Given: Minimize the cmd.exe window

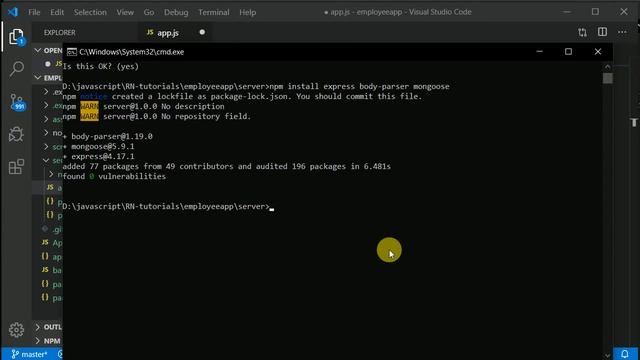Looking at the screenshot, I should pyautogui.click(x=540, y=51).
